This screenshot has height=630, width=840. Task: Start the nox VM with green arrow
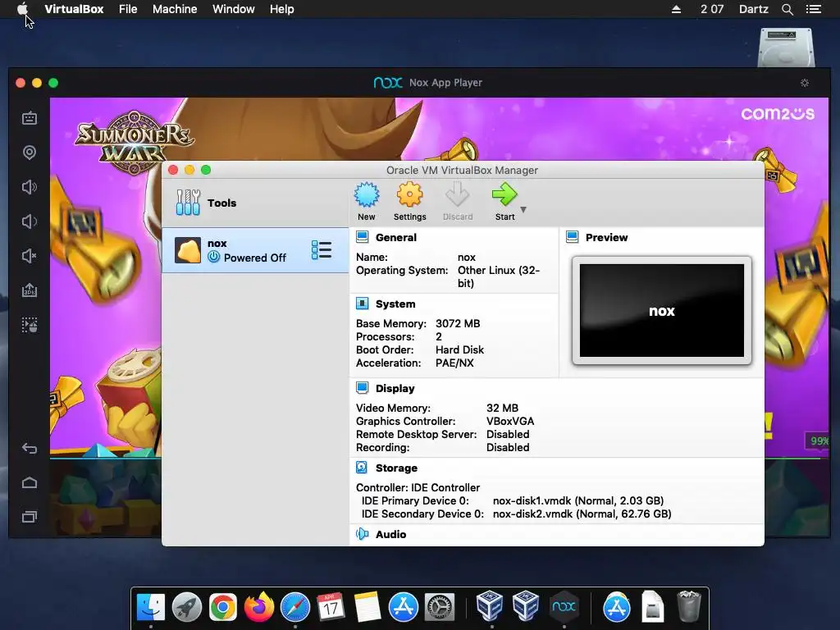(x=504, y=195)
